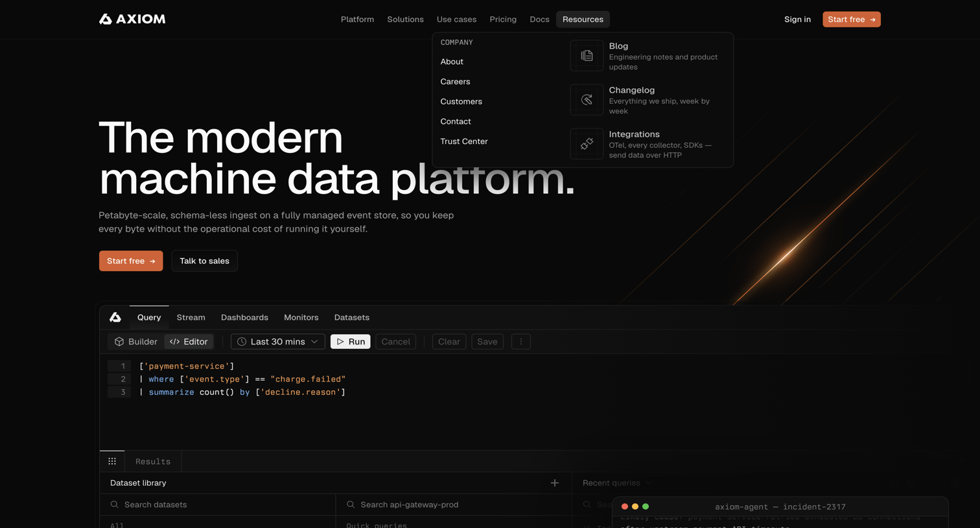This screenshot has width=980, height=528.
Task: Click header Start free button
Action: pyautogui.click(x=852, y=19)
